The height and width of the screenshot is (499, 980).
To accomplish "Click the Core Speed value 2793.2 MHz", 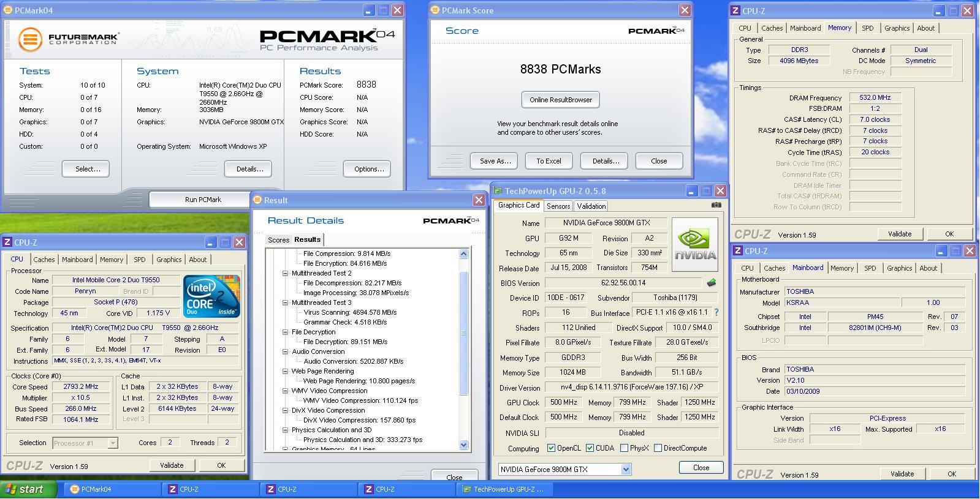I will [x=81, y=386].
